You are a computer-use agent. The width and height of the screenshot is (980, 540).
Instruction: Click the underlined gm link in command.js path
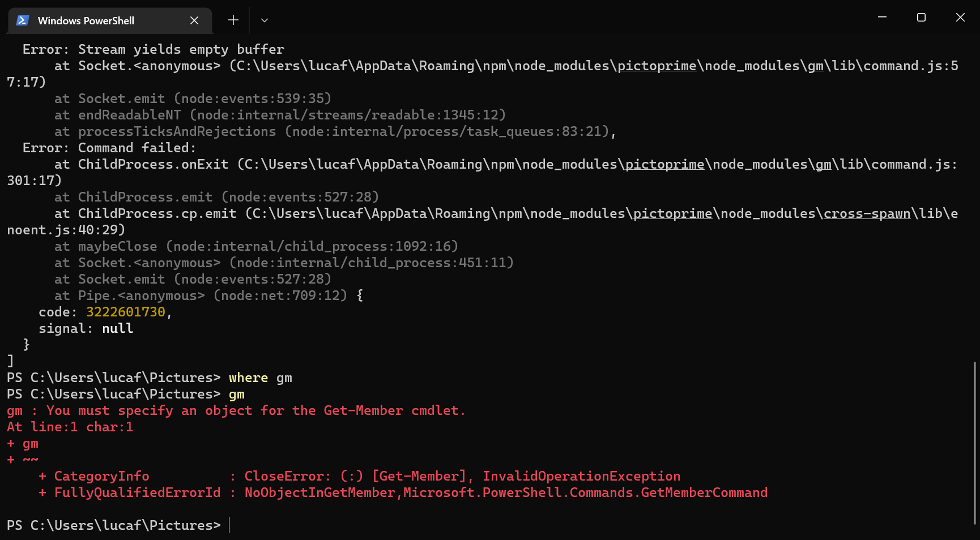pos(816,66)
